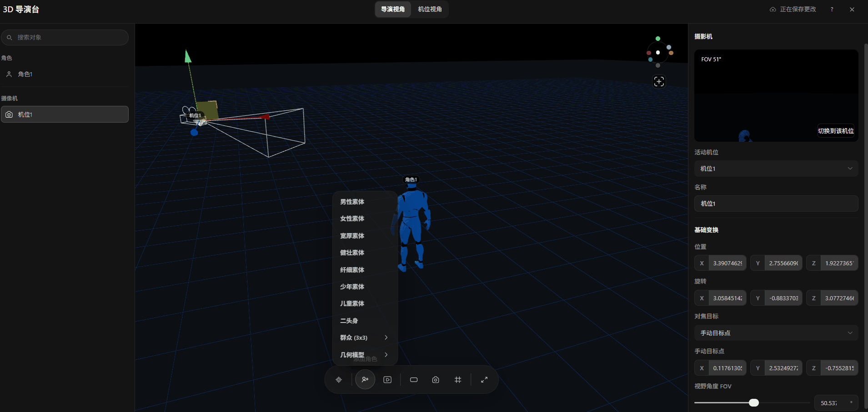Choose 女性素体 from the character menu
Image resolution: width=868 pixels, height=412 pixels.
[365, 218]
